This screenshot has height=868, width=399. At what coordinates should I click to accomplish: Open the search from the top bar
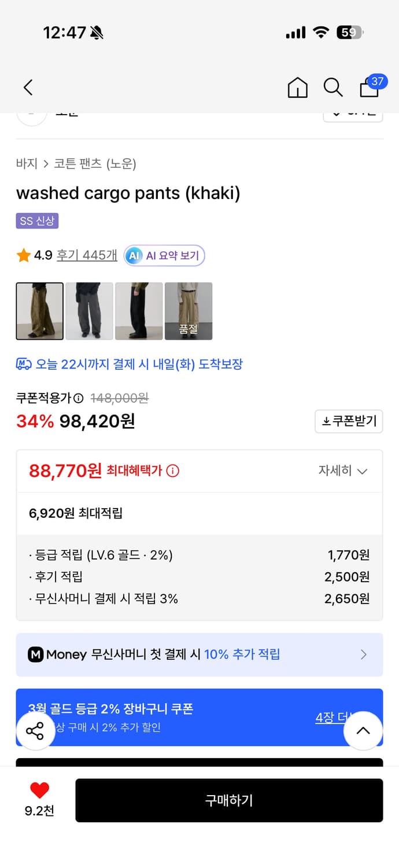333,87
